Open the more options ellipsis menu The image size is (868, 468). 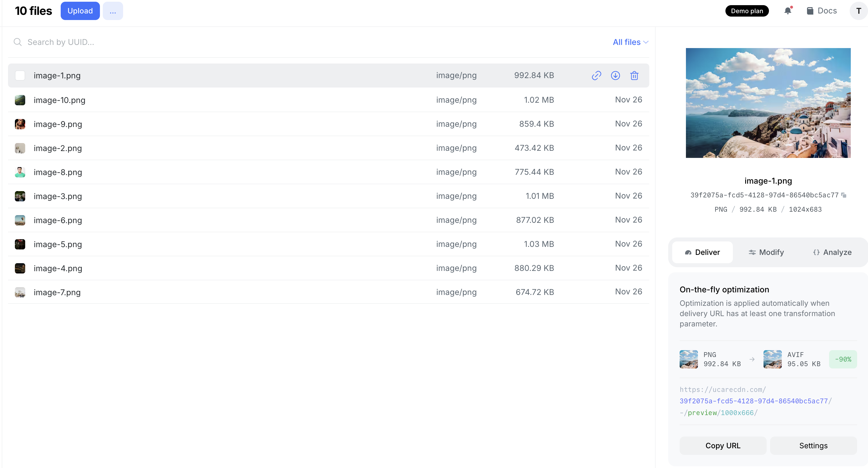click(113, 11)
